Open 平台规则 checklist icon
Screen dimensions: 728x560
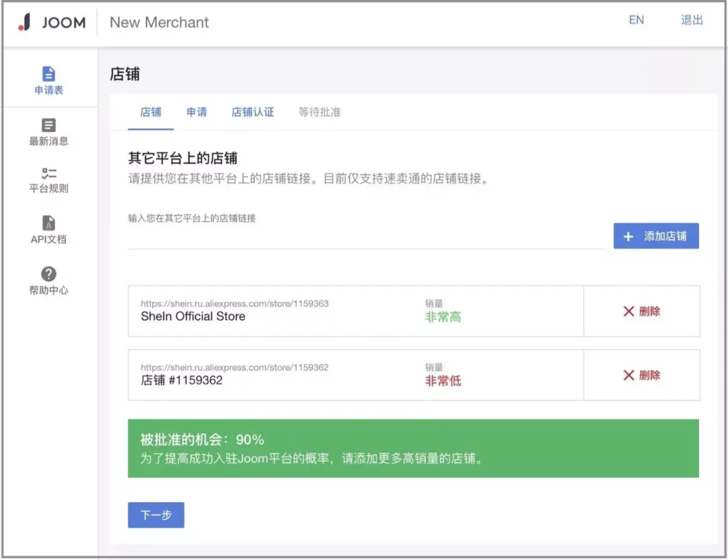49,174
